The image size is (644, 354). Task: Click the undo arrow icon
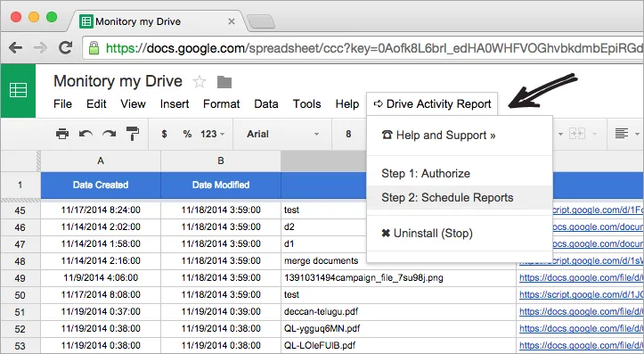tap(86, 134)
